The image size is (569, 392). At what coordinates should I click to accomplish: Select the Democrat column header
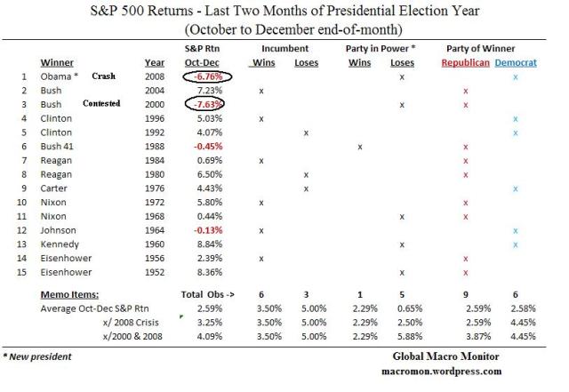point(515,63)
